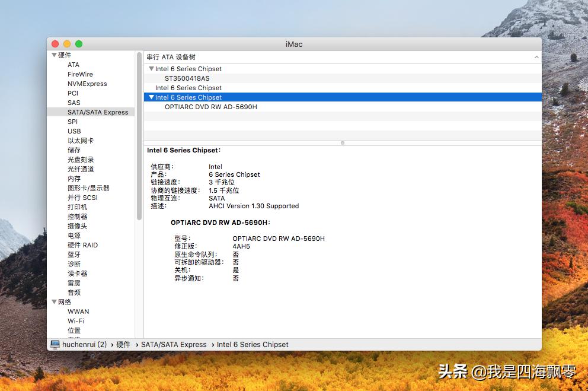Toggle sort arrow in 串行 ATA 设备树 header

pos(536,57)
